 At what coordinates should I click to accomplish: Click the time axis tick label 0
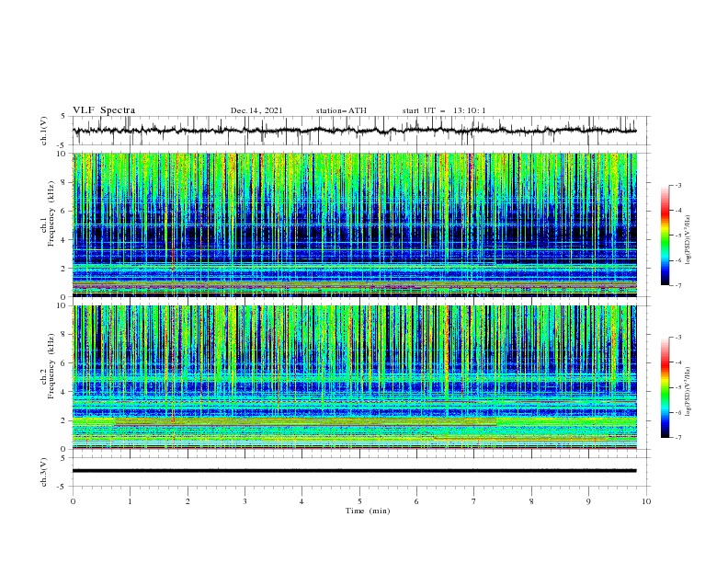coord(73,501)
